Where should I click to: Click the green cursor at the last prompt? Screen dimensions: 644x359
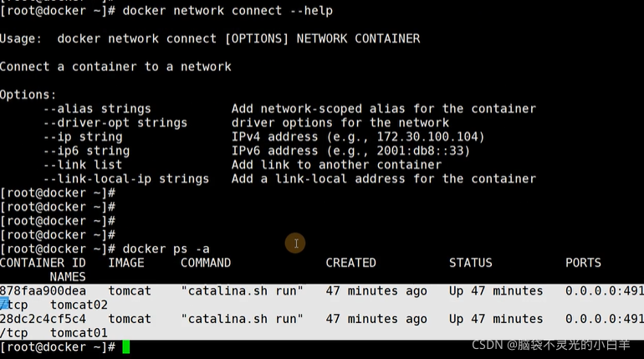[126, 347]
